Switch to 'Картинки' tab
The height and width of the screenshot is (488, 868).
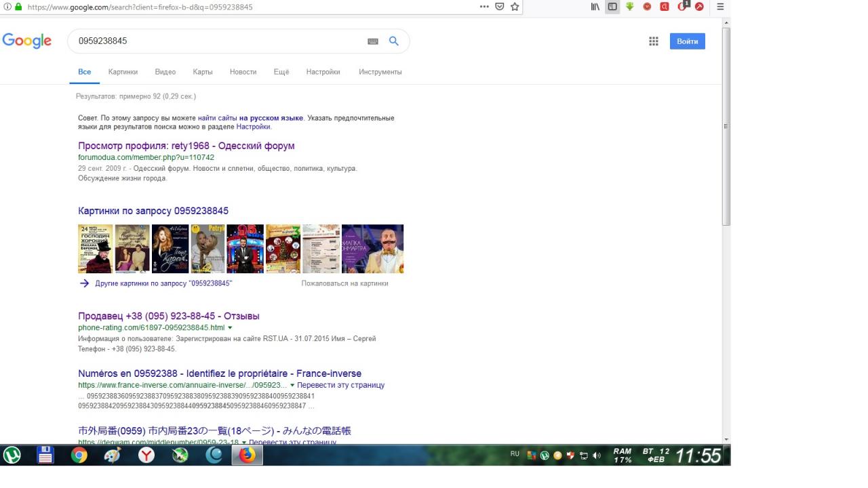coord(123,72)
